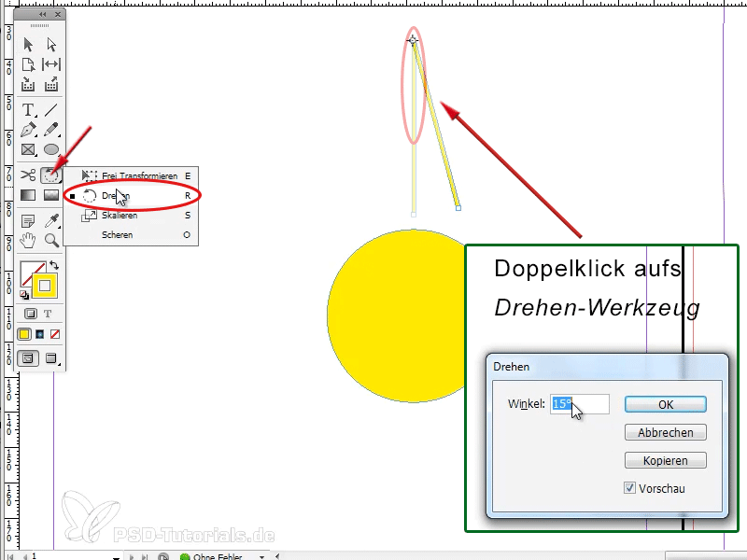This screenshot has width=747, height=560.
Task: Go to the last page
Action: [x=146, y=556]
